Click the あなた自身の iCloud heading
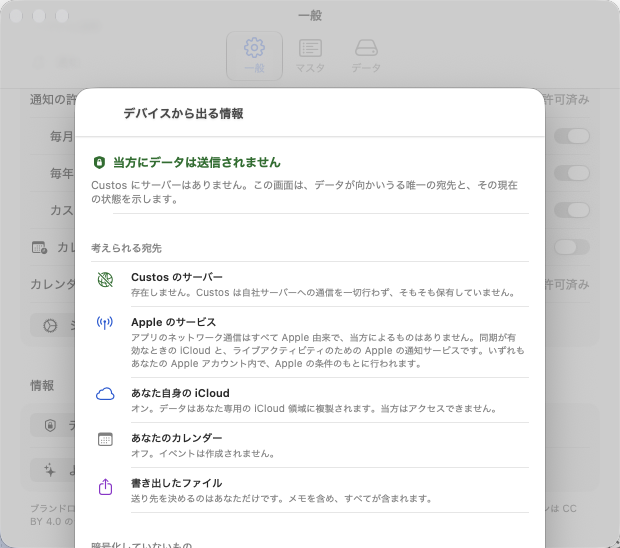The image size is (620, 548). point(180,393)
